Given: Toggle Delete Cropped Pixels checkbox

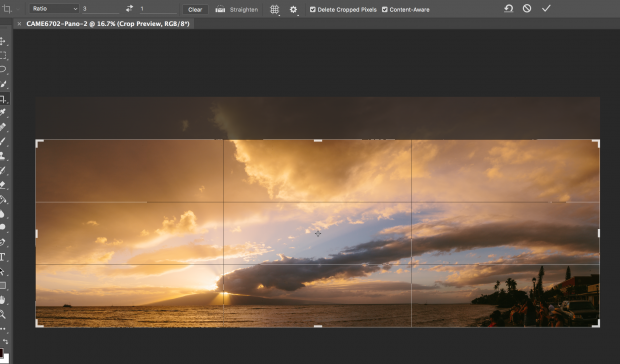Looking at the screenshot, I should [x=312, y=9].
